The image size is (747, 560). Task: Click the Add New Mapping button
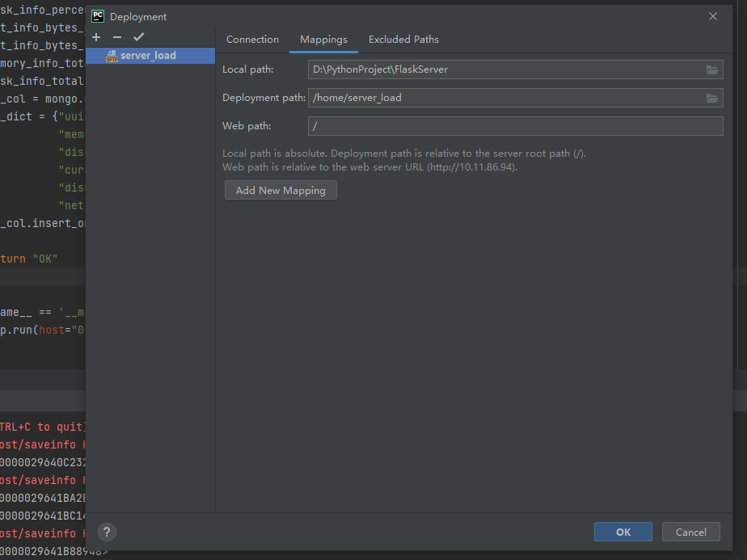click(281, 190)
